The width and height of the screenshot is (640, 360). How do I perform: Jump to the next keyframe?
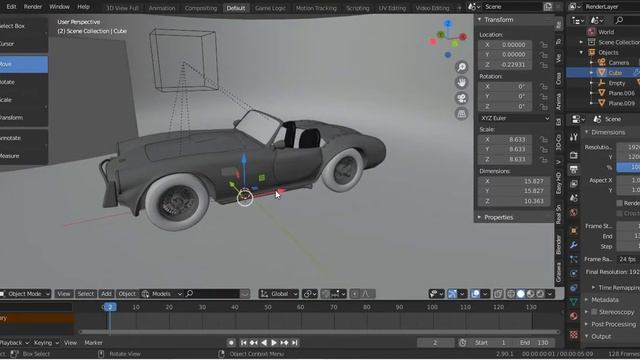pyautogui.click(x=284, y=343)
